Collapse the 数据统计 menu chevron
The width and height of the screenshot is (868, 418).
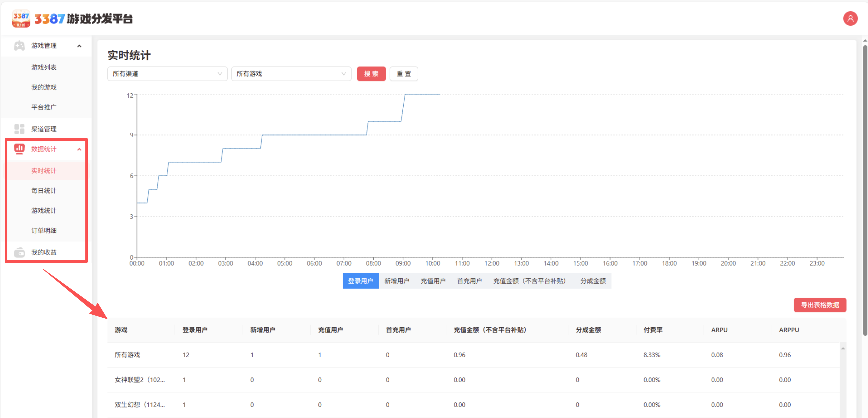(79, 149)
